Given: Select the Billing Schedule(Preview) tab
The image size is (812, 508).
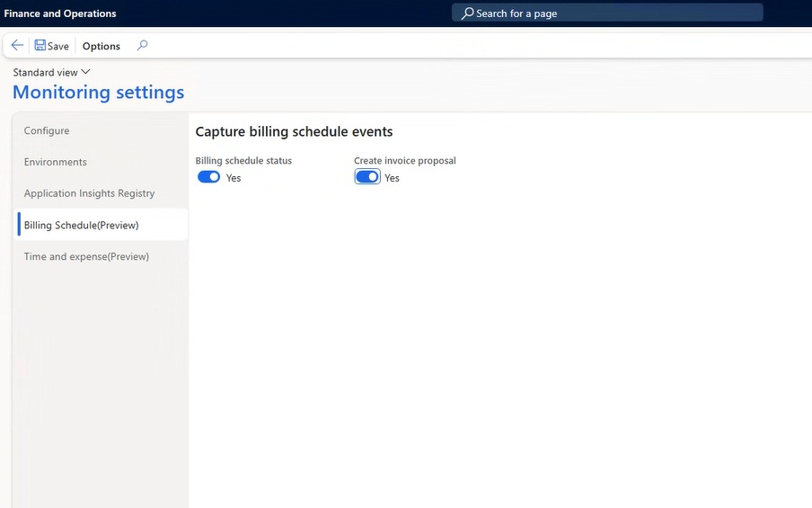Looking at the screenshot, I should (82, 225).
